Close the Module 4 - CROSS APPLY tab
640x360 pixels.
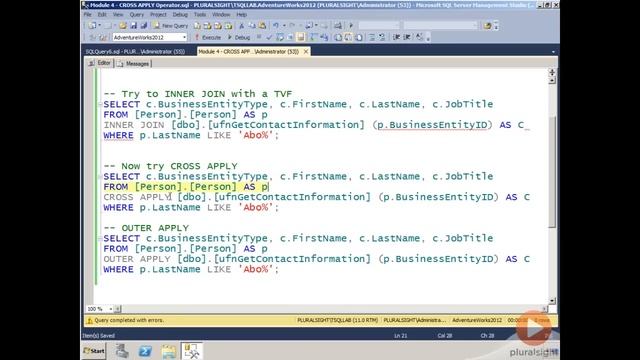pos(306,51)
